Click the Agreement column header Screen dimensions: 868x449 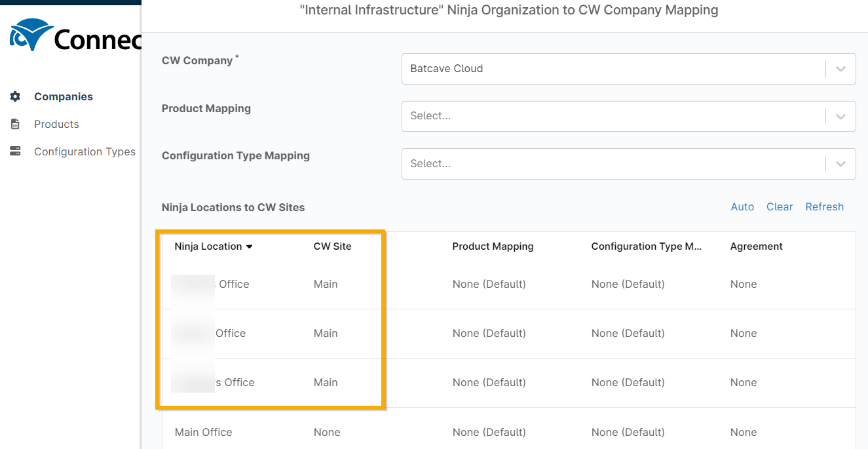[756, 246]
